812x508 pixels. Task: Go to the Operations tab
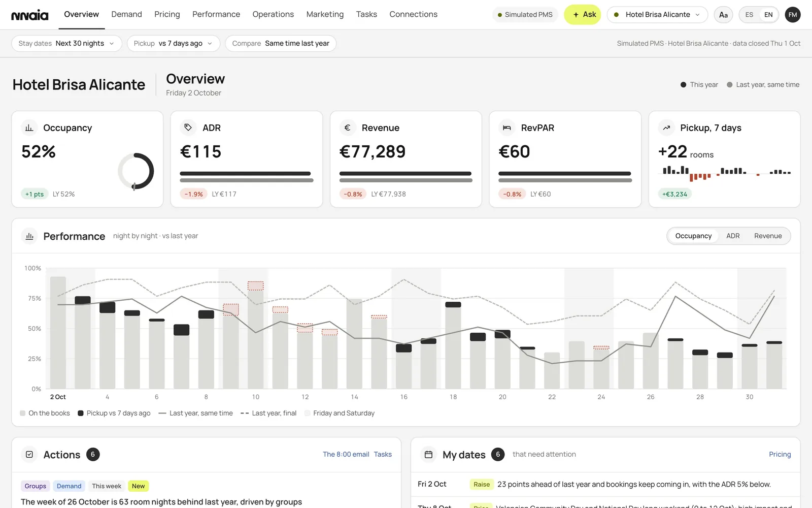[x=273, y=14]
